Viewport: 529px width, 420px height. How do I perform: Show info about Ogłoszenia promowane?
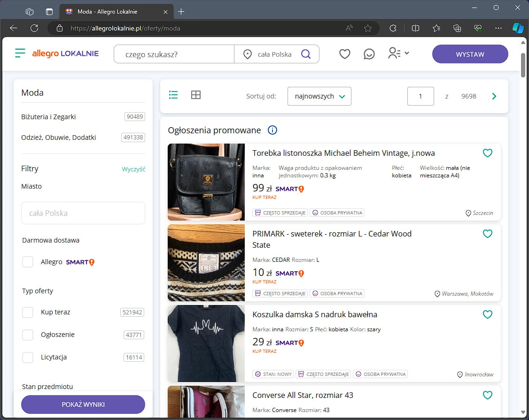pyautogui.click(x=272, y=130)
